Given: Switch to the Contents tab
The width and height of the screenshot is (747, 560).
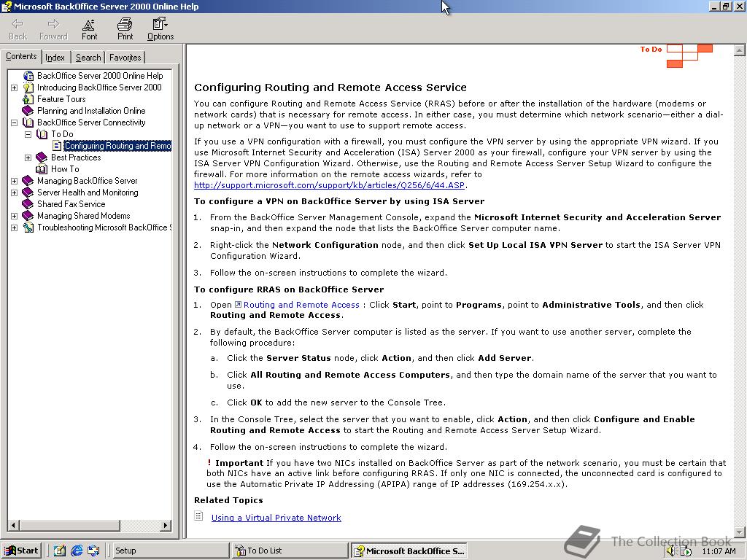Looking at the screenshot, I should coord(21,56).
